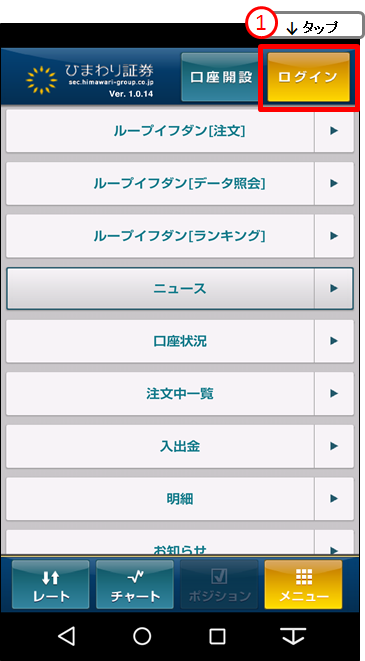The height and width of the screenshot is (661, 365).
Task: Open the 口座状況 menu item
Action: [180, 341]
